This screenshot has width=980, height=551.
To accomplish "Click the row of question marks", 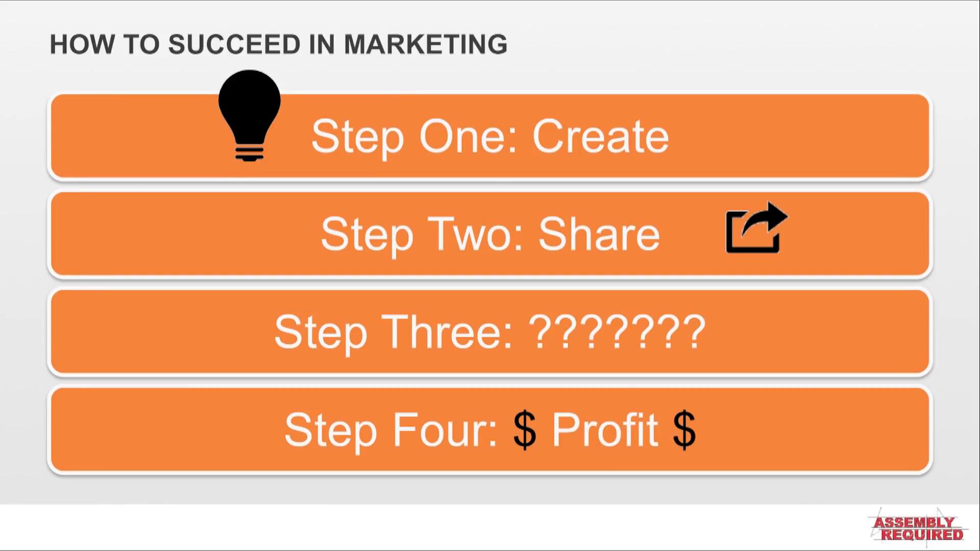I will pos(618,333).
